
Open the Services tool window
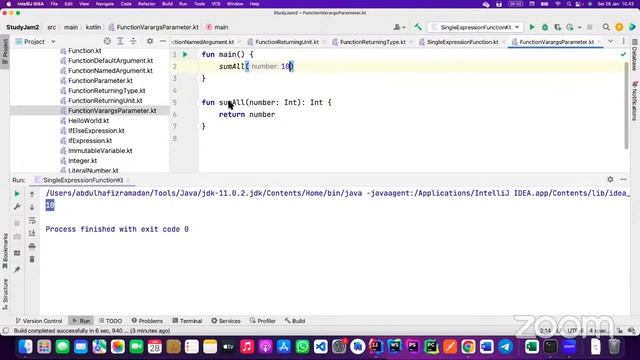pyautogui.click(x=226, y=321)
